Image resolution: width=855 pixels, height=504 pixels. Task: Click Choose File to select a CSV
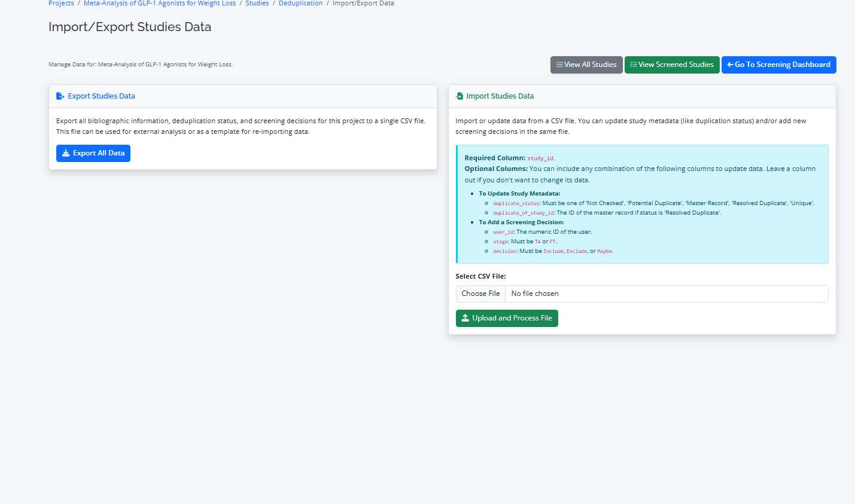coord(480,294)
